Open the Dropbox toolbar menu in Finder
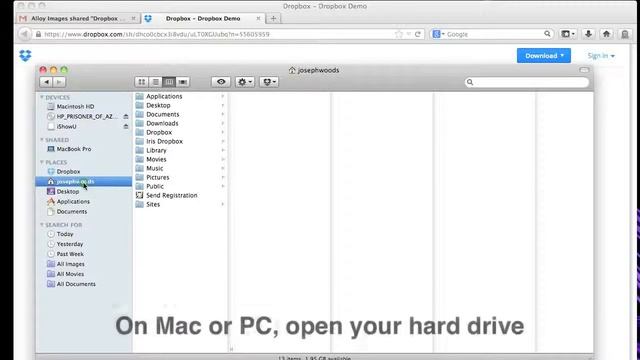640x360 pixels. [x=269, y=82]
